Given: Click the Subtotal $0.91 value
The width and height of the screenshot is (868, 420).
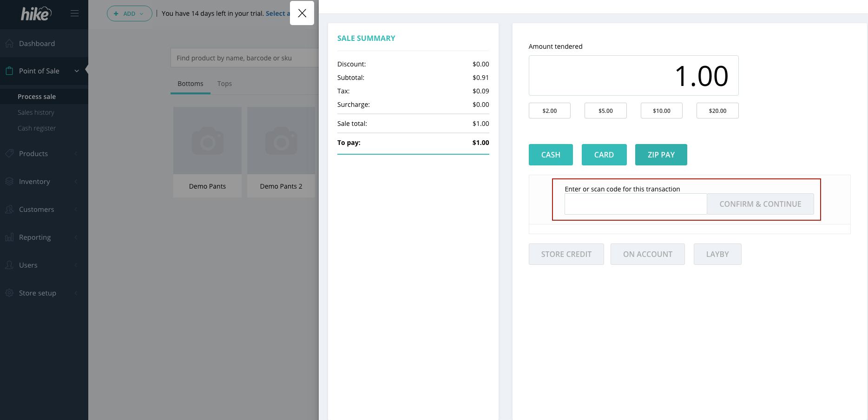Looking at the screenshot, I should 480,78.
